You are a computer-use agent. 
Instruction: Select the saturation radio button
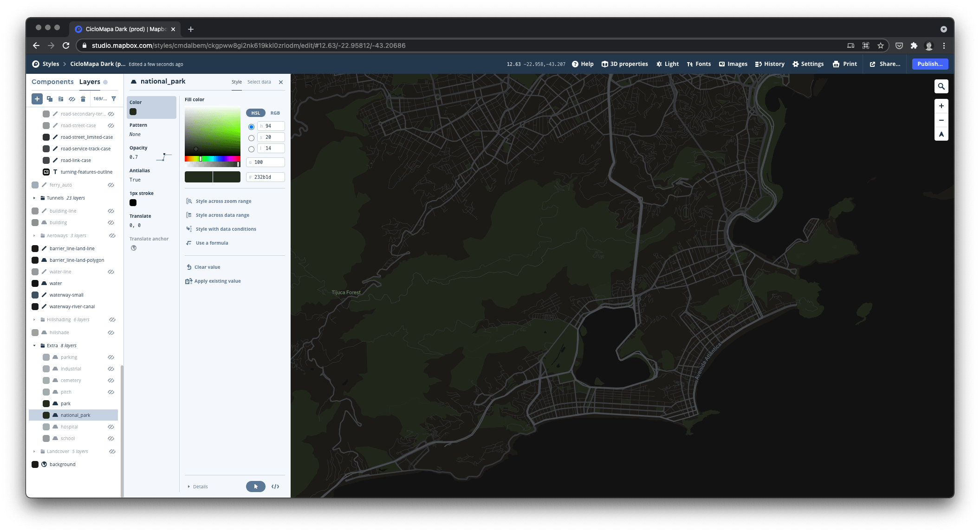click(x=251, y=138)
